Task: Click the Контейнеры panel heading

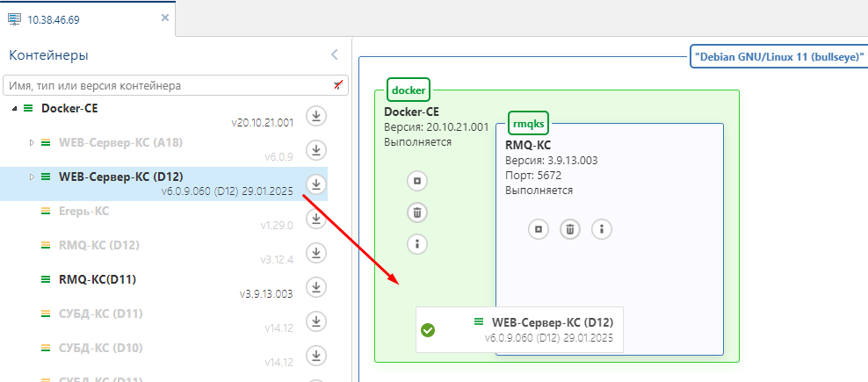Action: tap(48, 55)
